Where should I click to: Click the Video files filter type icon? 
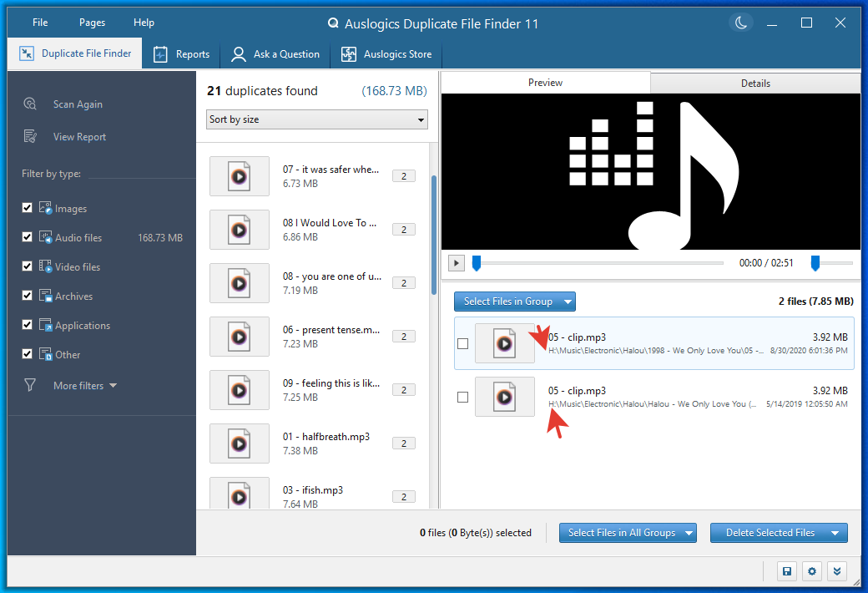[45, 266]
